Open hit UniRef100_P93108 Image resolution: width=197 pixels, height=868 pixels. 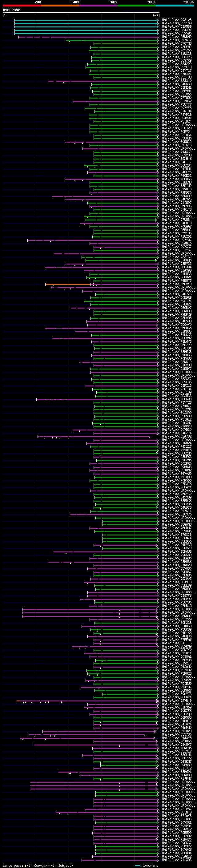(177, 20)
